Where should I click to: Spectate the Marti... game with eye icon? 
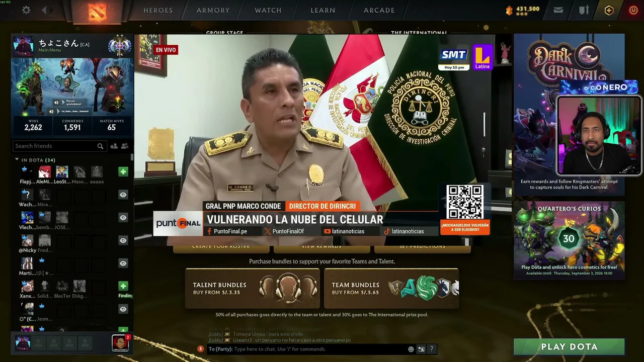coord(123,263)
